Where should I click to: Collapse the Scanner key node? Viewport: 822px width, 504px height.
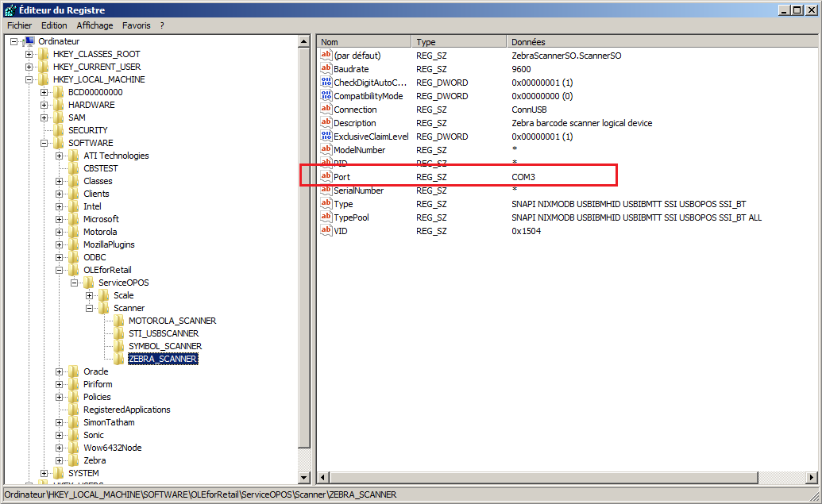pyautogui.click(x=90, y=308)
